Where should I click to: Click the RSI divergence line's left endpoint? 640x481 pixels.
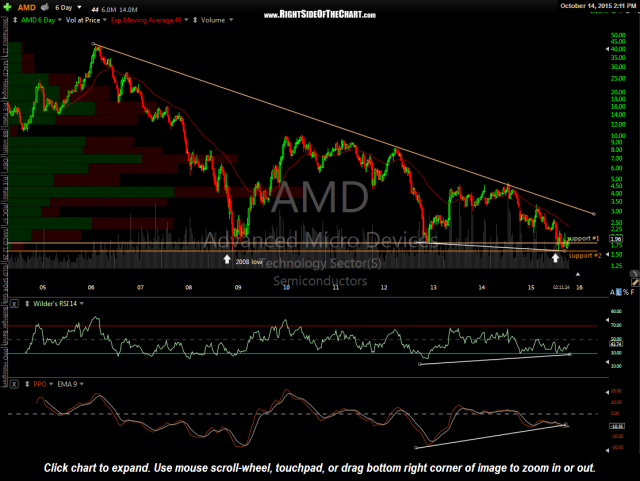point(420,364)
